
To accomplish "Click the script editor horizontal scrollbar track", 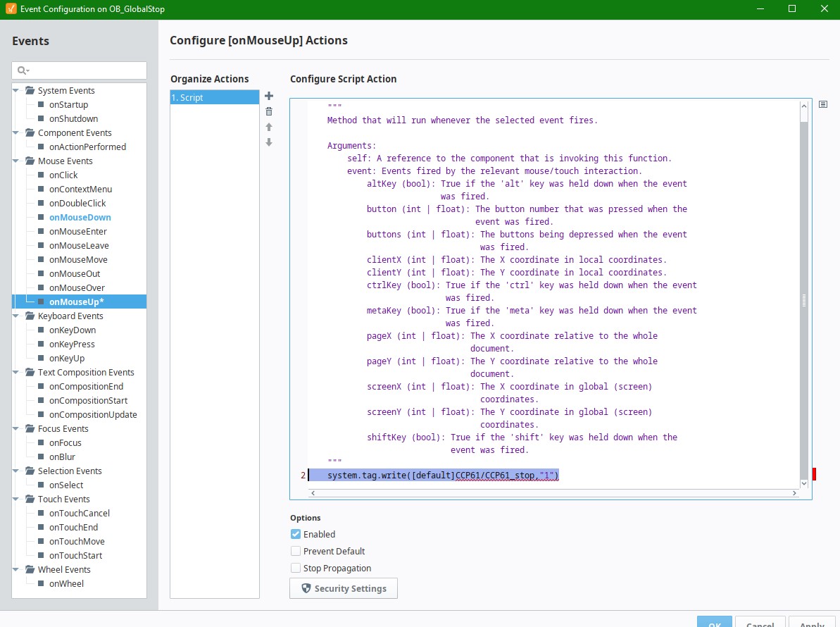I will point(553,493).
